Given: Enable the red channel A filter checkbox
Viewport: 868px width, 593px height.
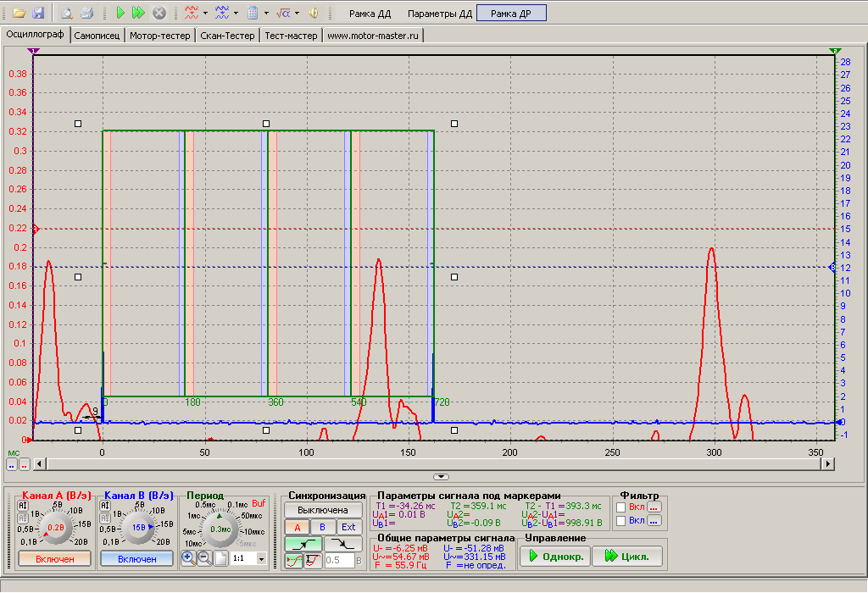Looking at the screenshot, I should 621,507.
